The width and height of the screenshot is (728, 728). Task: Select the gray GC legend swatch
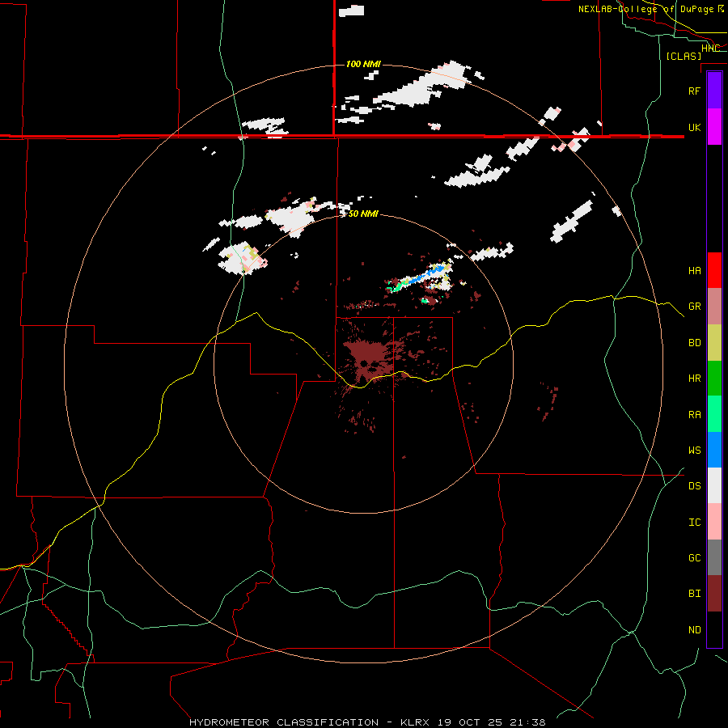pyautogui.click(x=714, y=557)
